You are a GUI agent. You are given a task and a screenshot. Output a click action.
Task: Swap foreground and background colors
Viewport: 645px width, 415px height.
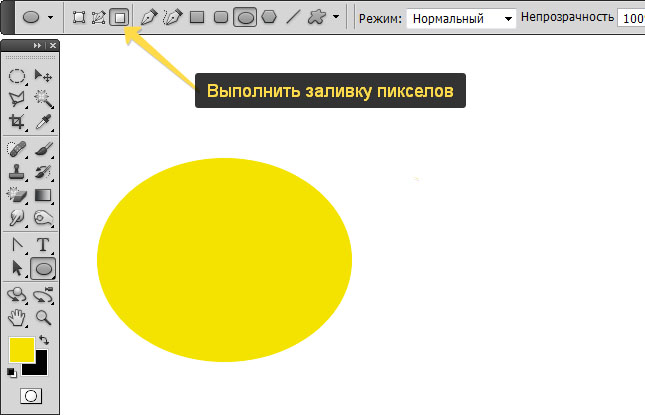(x=43, y=342)
